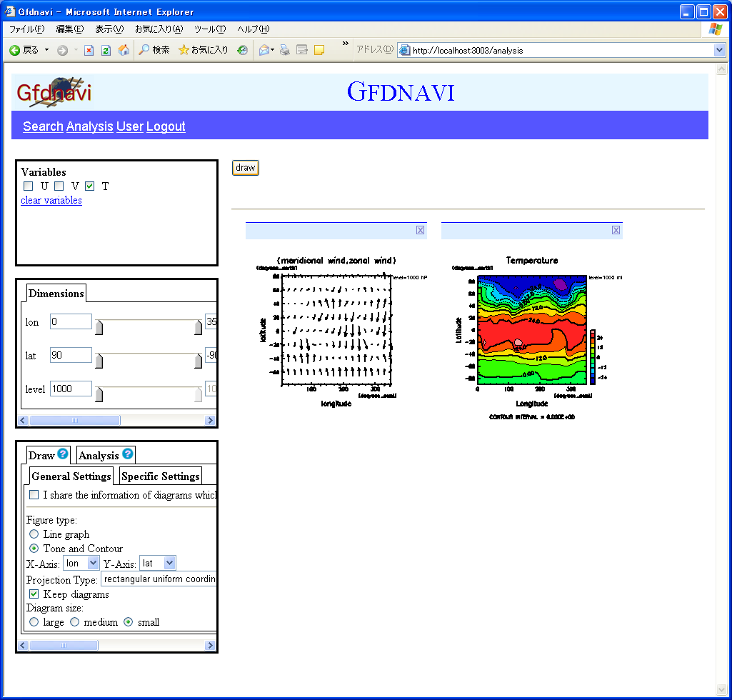Uncheck the T variable checkbox
Screen dimensions: 732x700
coord(90,186)
